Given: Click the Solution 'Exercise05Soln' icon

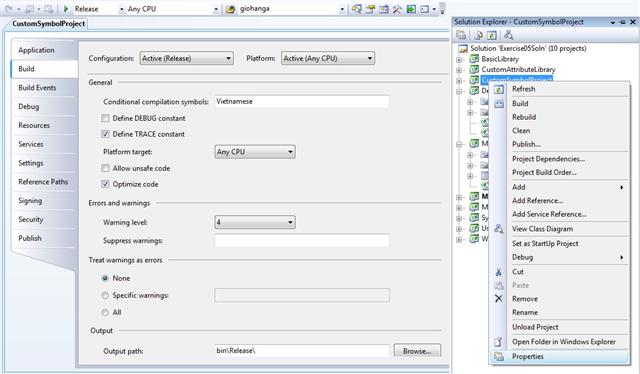Looking at the screenshot, I should (x=463, y=49).
